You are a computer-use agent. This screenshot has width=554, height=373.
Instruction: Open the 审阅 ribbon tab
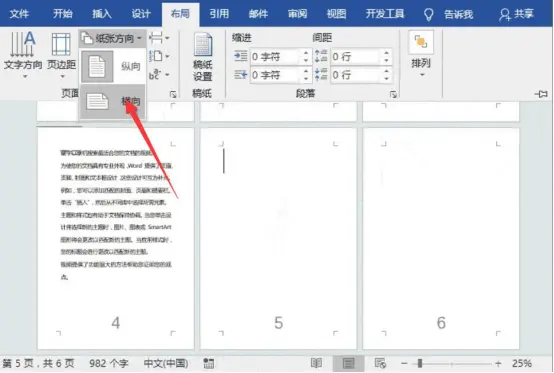pos(297,14)
